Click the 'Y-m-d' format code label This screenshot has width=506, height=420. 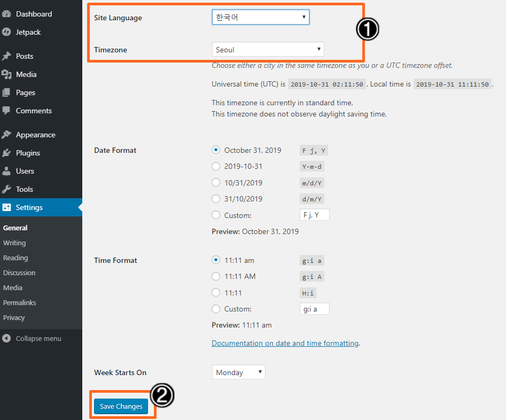(312, 167)
